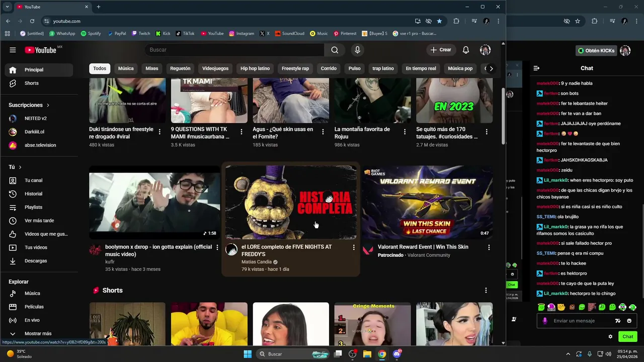
Task: Click the YouTube Buscar search field
Action: (234, 50)
